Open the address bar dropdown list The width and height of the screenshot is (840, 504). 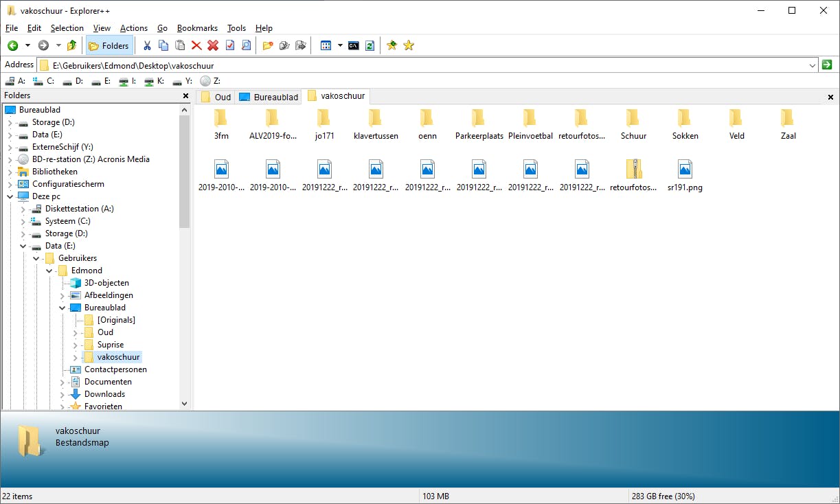coord(812,65)
